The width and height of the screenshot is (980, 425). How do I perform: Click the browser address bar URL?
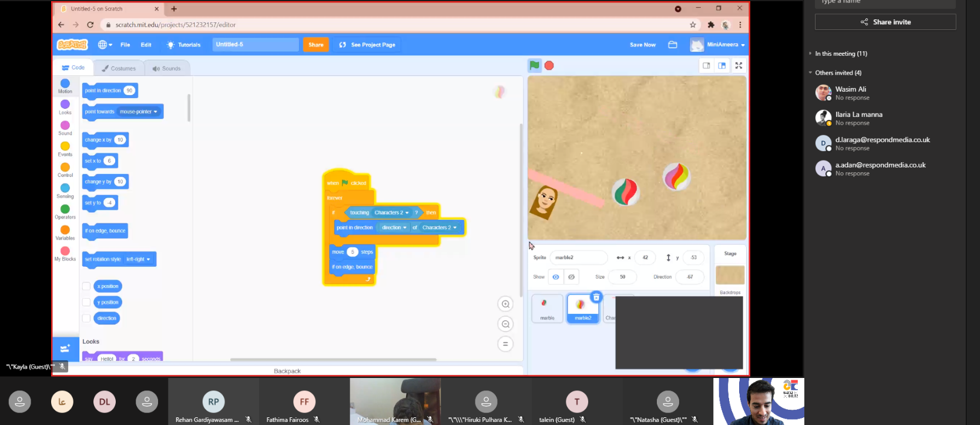pyautogui.click(x=176, y=25)
